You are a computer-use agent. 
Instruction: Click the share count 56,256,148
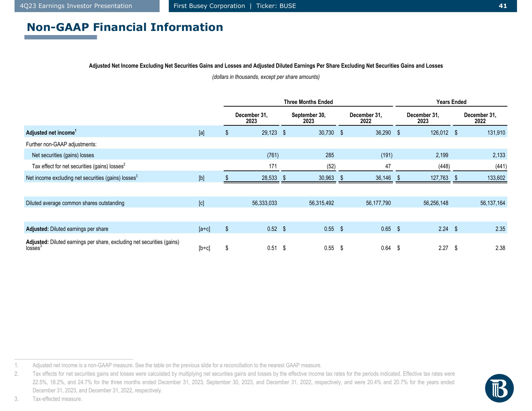click(436, 203)
